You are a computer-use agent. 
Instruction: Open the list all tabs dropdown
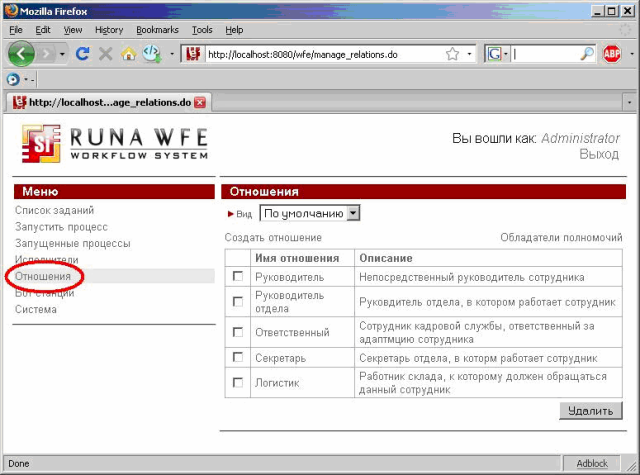tap(629, 102)
